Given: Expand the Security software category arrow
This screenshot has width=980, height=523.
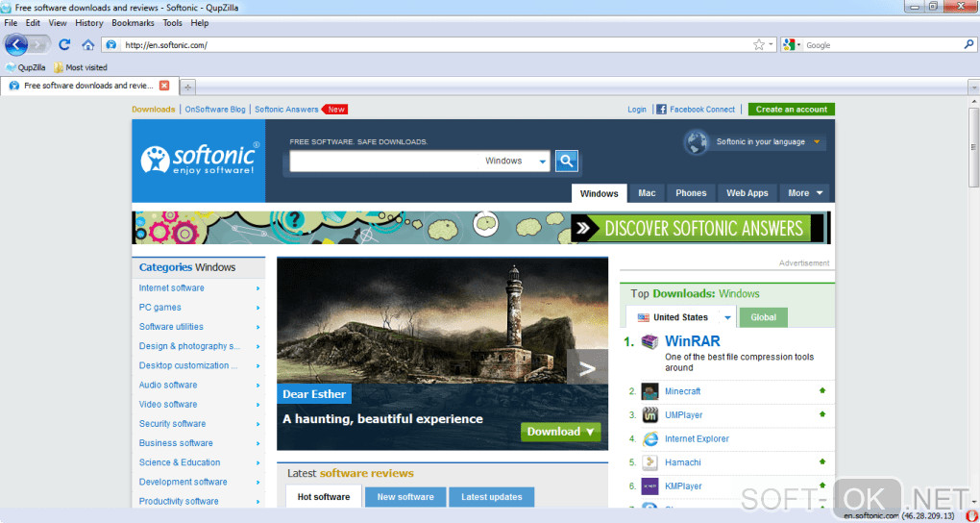Looking at the screenshot, I should pos(257,424).
